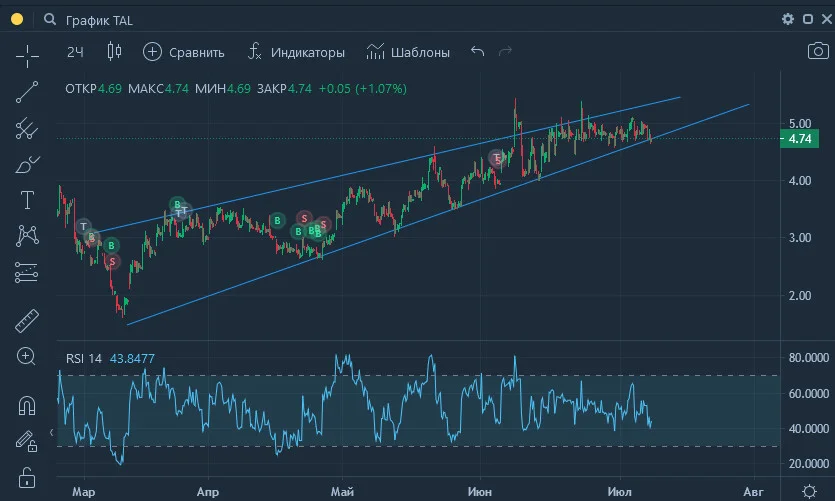Click the Сравнить compare button
The height and width of the screenshot is (501, 835).
184,52
